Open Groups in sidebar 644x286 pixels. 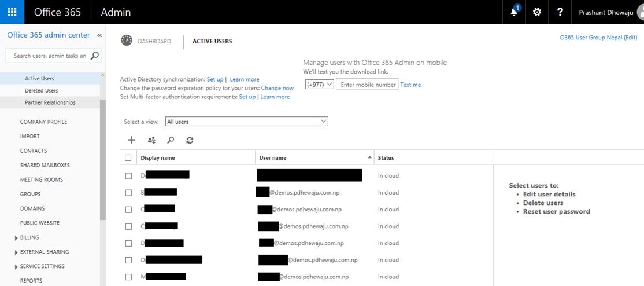(x=31, y=194)
